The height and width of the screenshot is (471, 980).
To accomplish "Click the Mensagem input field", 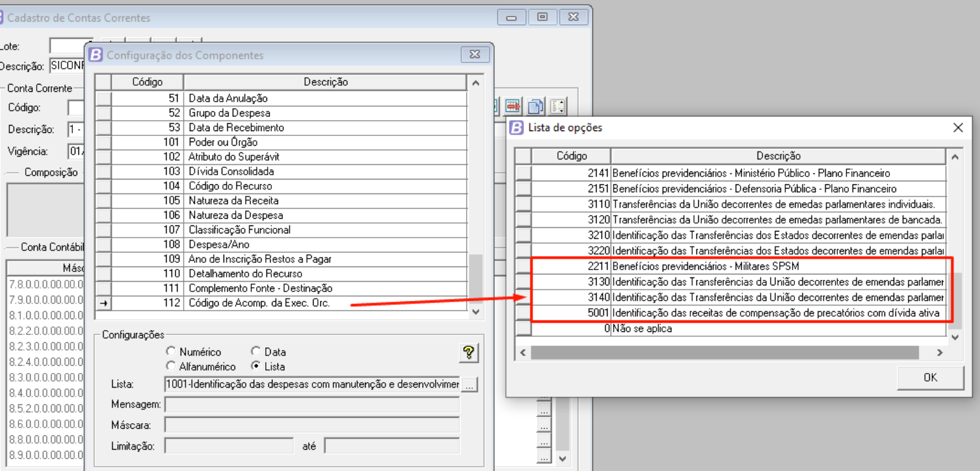I will tap(312, 404).
